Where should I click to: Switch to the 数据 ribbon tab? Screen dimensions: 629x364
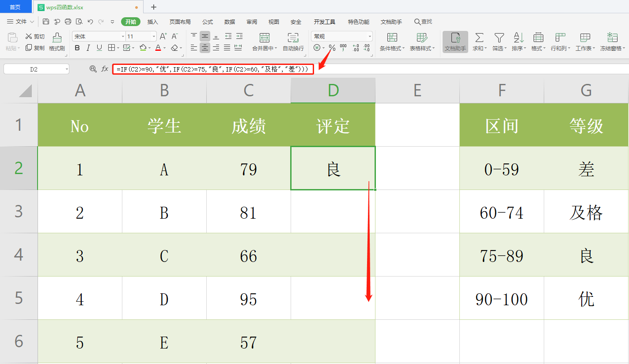230,22
